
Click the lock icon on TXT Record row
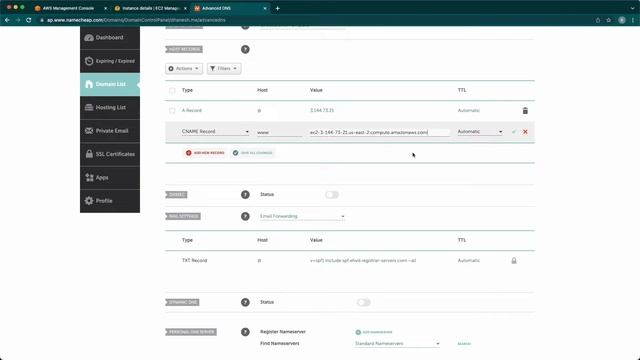point(514,260)
